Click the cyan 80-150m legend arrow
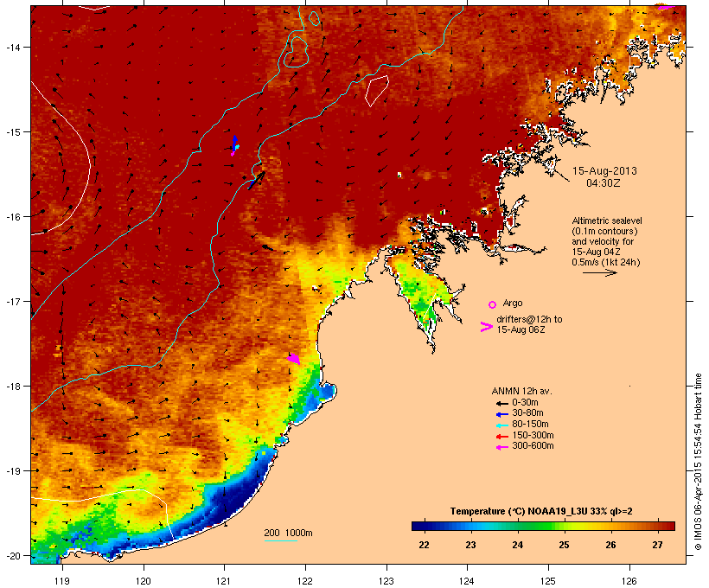Image resolution: width=709 pixels, height=588 pixels. point(501,425)
